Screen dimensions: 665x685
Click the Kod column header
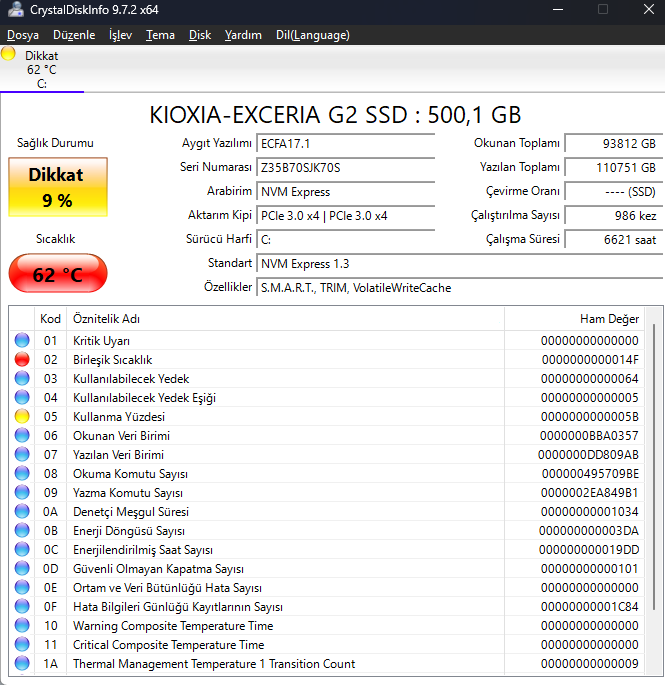point(50,319)
